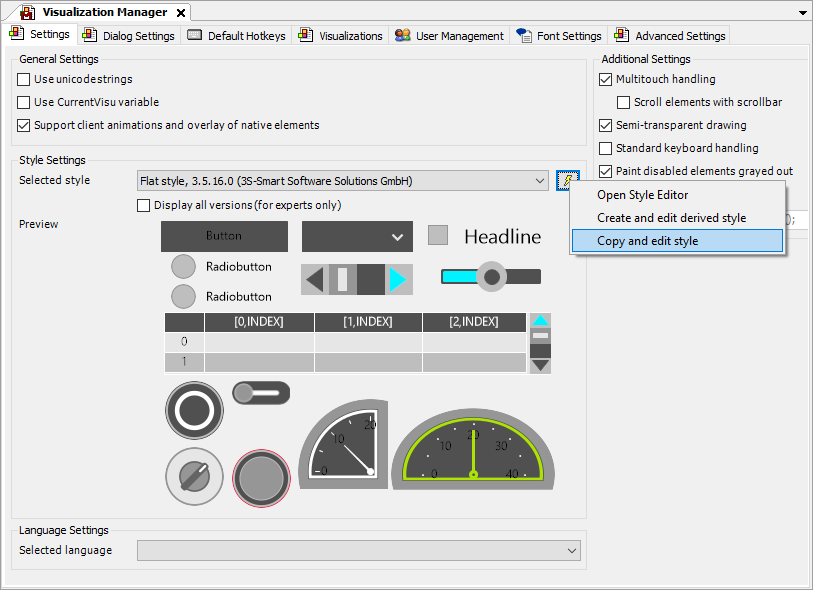Click the cyan up arrow of table scrollbar

point(540,321)
